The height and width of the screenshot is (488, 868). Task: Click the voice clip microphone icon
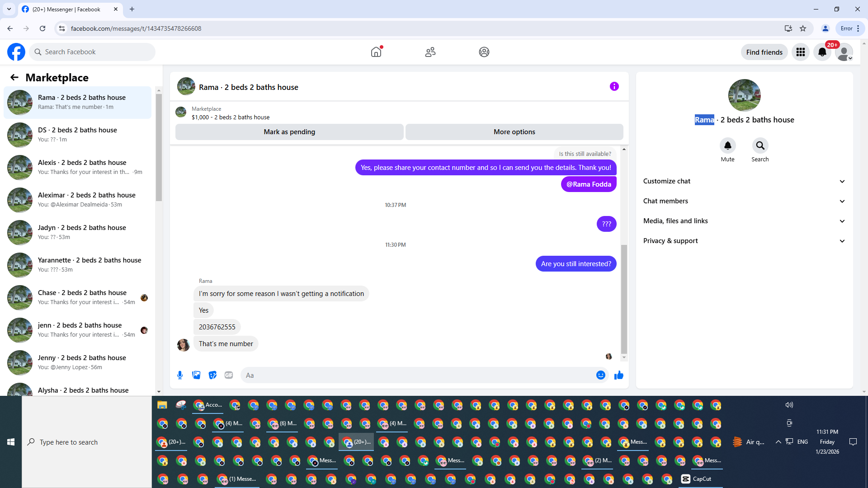(x=180, y=375)
